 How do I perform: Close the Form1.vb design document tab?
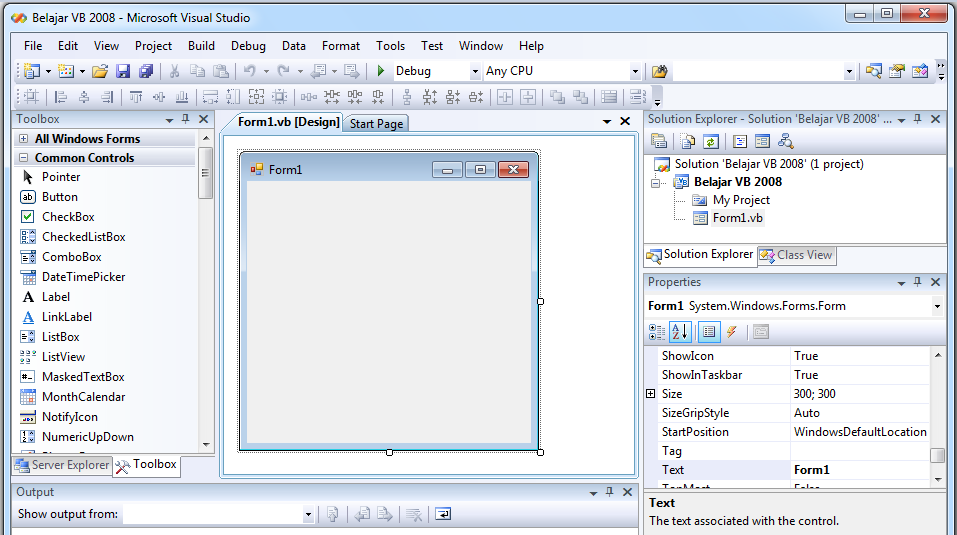(625, 121)
